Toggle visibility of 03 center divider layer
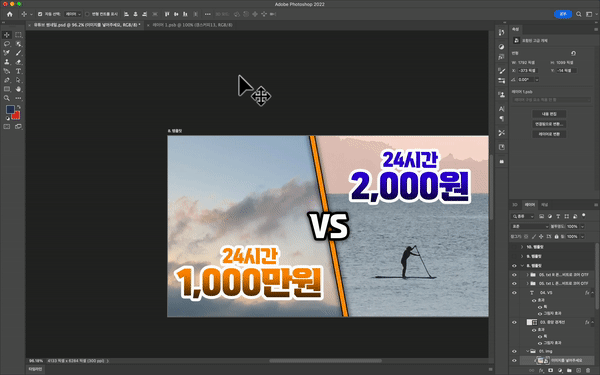Image resolution: width=600 pixels, height=375 pixels. pos(514,322)
